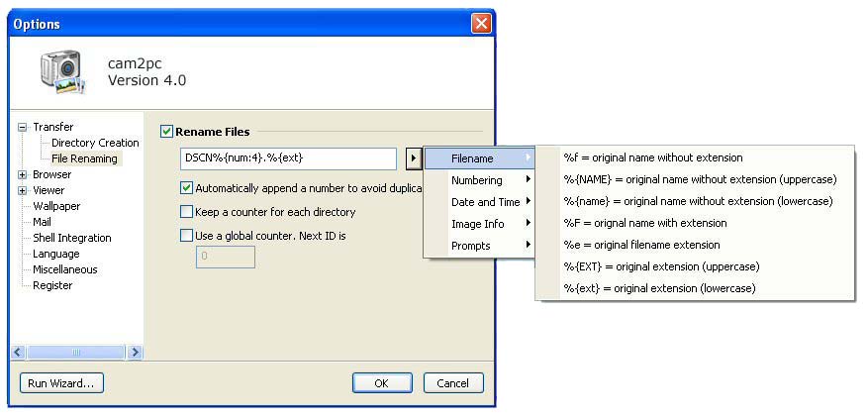Click the global counter Next ID field
This screenshot has height=420, width=868.
click(x=226, y=258)
